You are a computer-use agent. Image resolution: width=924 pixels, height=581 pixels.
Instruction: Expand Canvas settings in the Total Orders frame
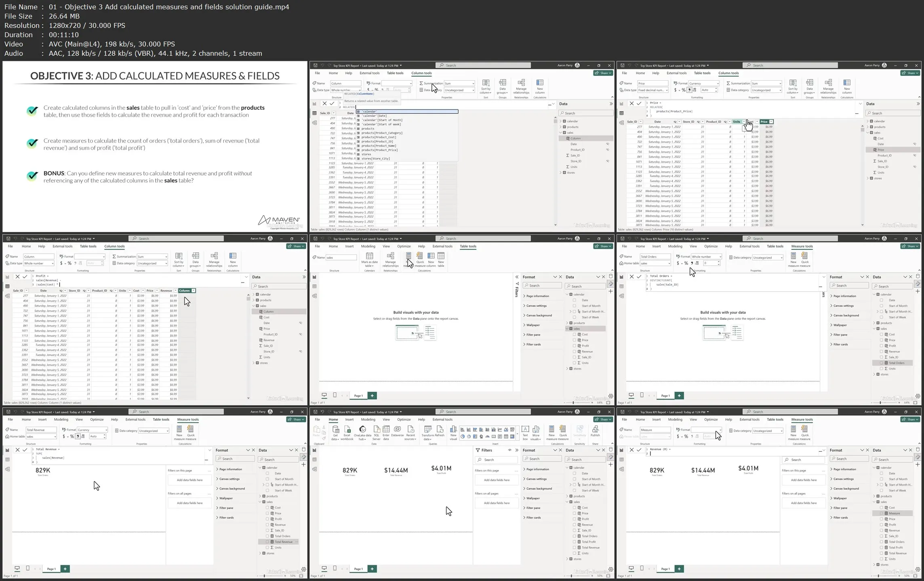pos(832,306)
